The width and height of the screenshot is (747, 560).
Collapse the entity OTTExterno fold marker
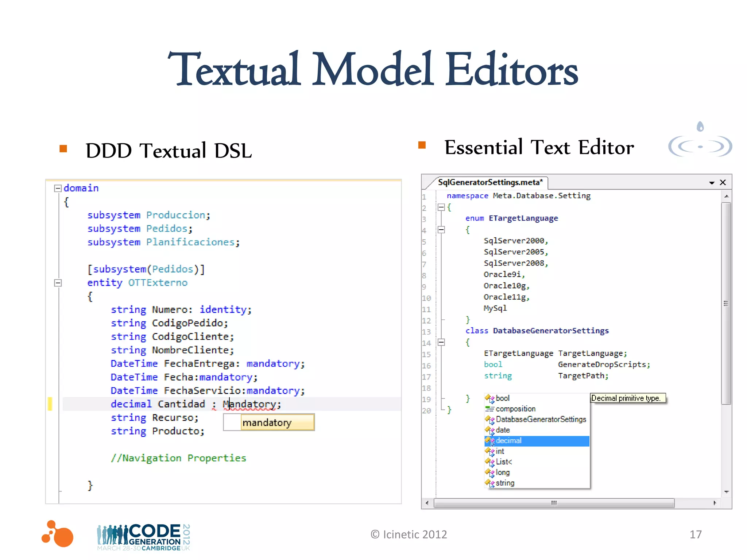click(58, 283)
